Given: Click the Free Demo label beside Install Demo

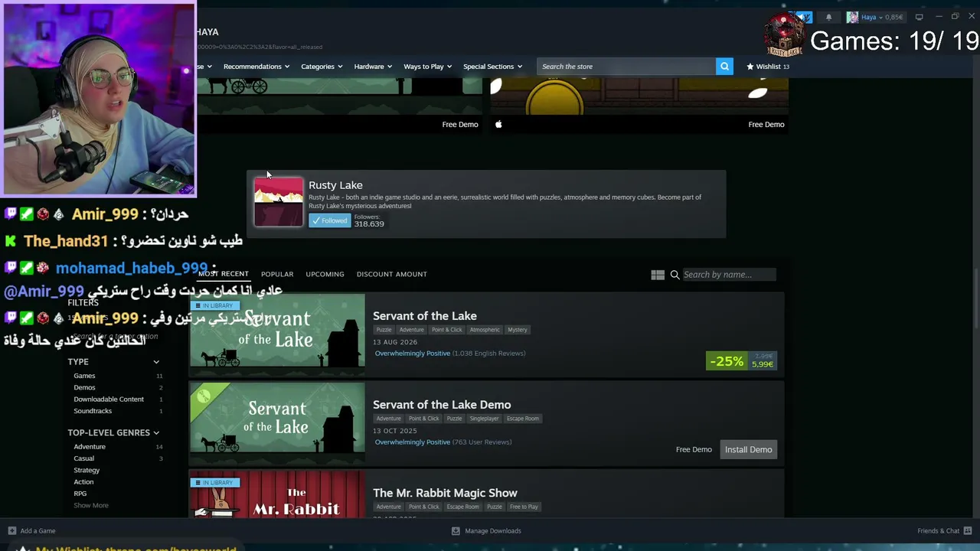Looking at the screenshot, I should (x=694, y=449).
